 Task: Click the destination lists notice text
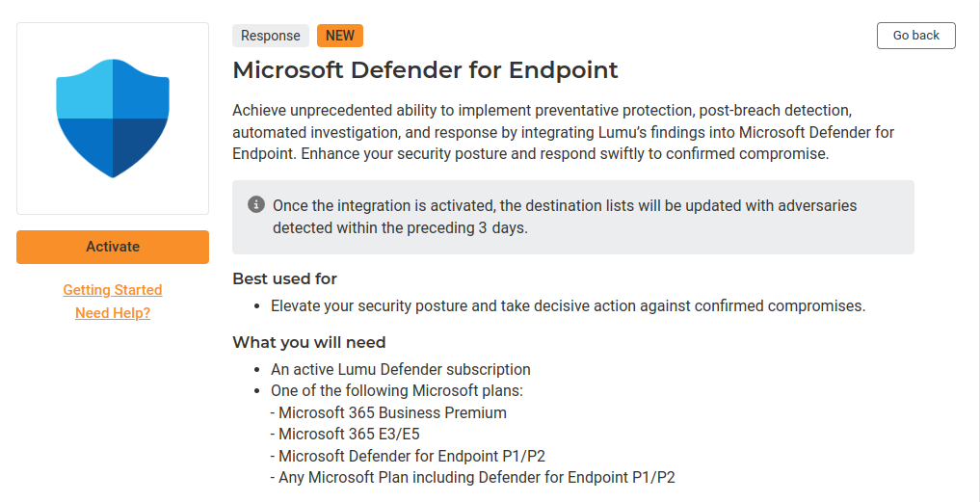[564, 217]
